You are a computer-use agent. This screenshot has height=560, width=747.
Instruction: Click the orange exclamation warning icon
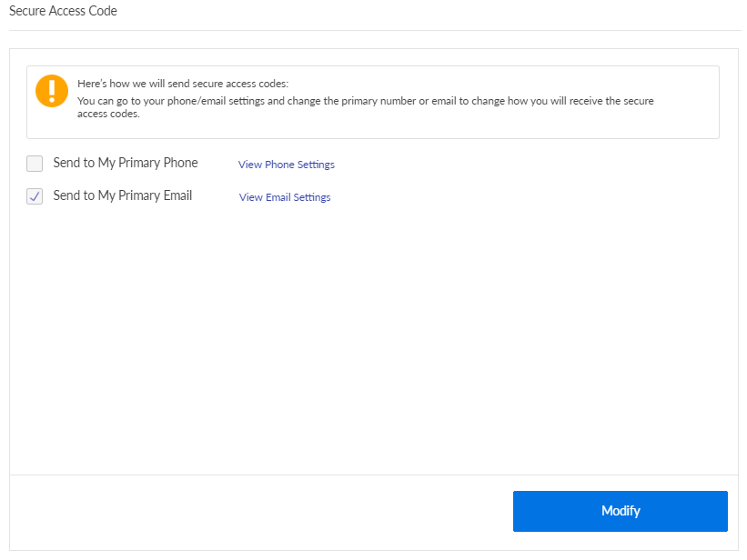(x=52, y=91)
